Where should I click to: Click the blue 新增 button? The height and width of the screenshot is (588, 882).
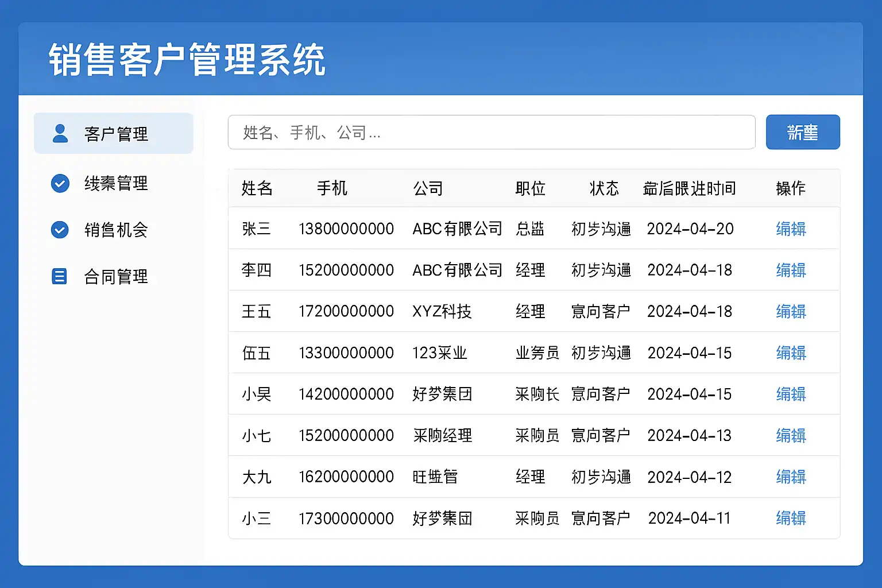coord(803,132)
